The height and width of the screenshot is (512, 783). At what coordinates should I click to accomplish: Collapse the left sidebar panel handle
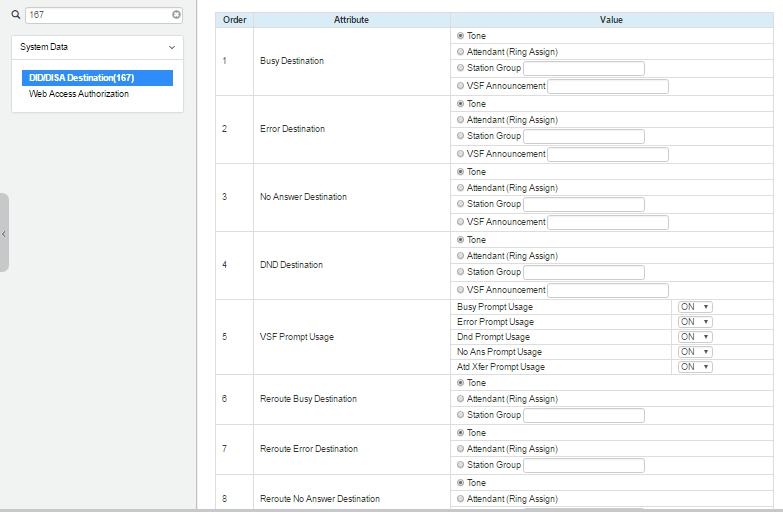(x=4, y=233)
